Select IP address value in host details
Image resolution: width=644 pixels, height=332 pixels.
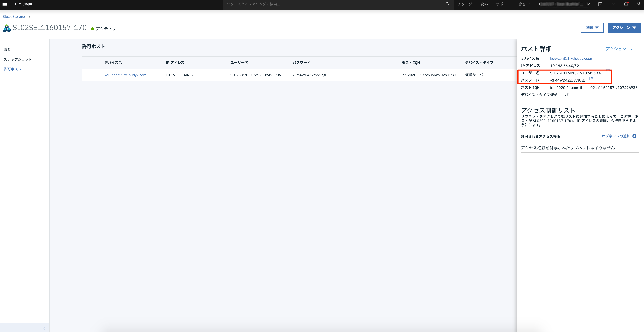pos(564,65)
